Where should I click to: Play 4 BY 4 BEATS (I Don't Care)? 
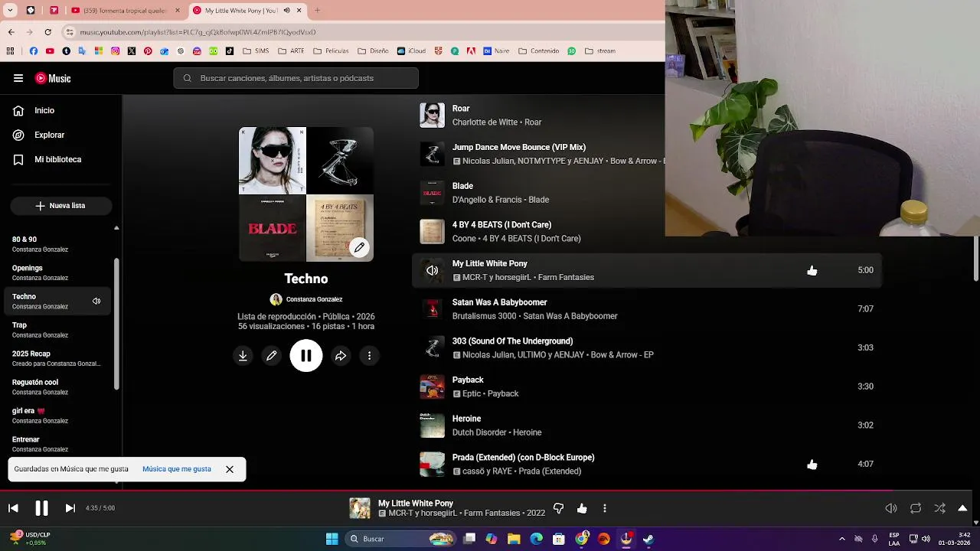point(501,225)
